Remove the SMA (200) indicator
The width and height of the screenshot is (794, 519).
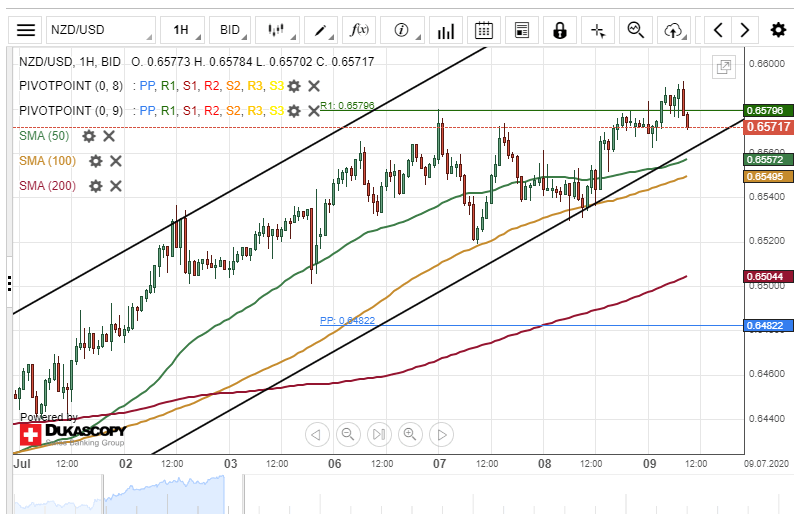[x=116, y=185]
